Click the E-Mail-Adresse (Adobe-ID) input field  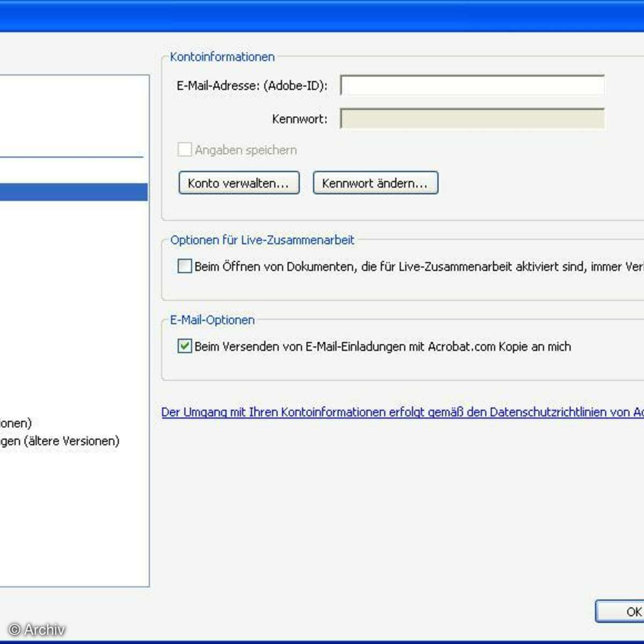point(472,86)
